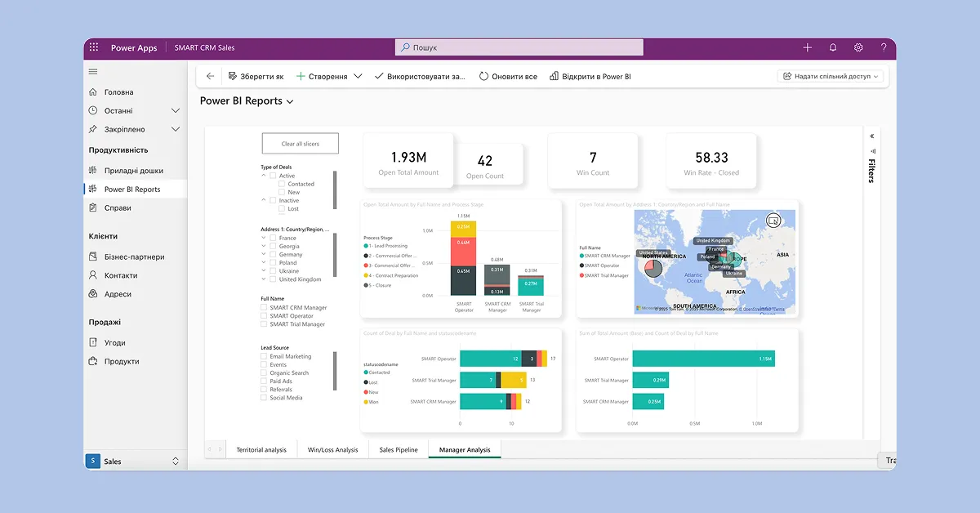Open Надати спільний доступ dropdown
The image size is (980, 513).
(831, 76)
